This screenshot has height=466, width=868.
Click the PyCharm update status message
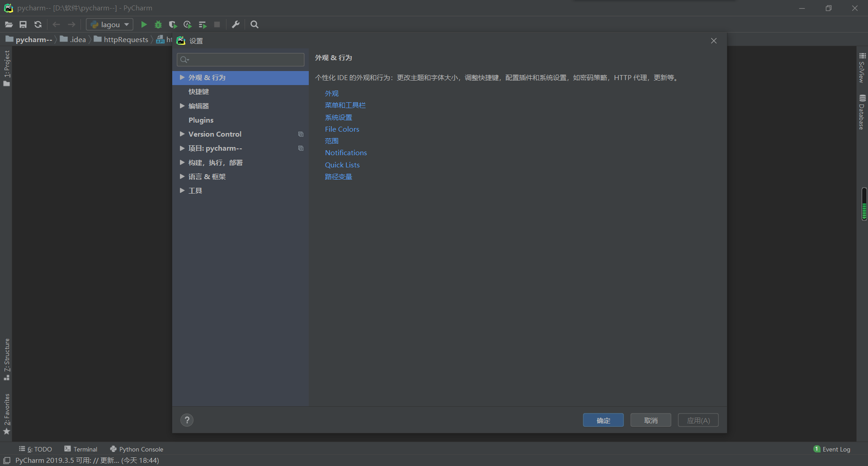(87, 460)
